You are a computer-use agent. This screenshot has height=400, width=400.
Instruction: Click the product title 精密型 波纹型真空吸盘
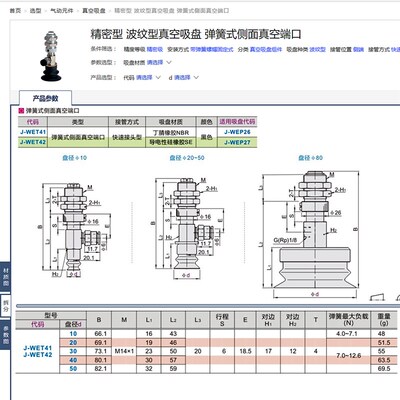coord(195,34)
